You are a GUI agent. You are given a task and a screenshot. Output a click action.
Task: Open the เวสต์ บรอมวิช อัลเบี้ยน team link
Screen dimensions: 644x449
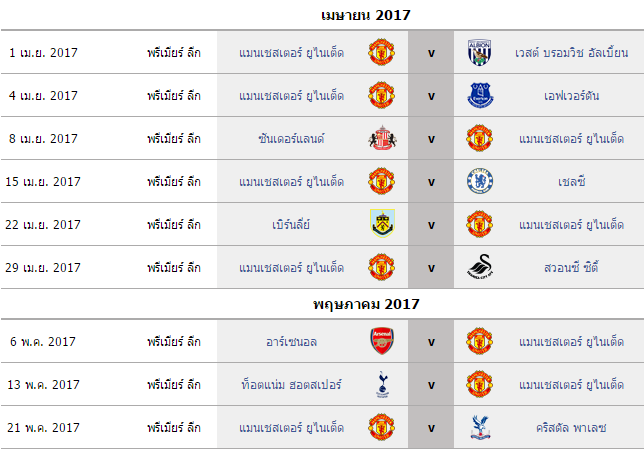(571, 53)
